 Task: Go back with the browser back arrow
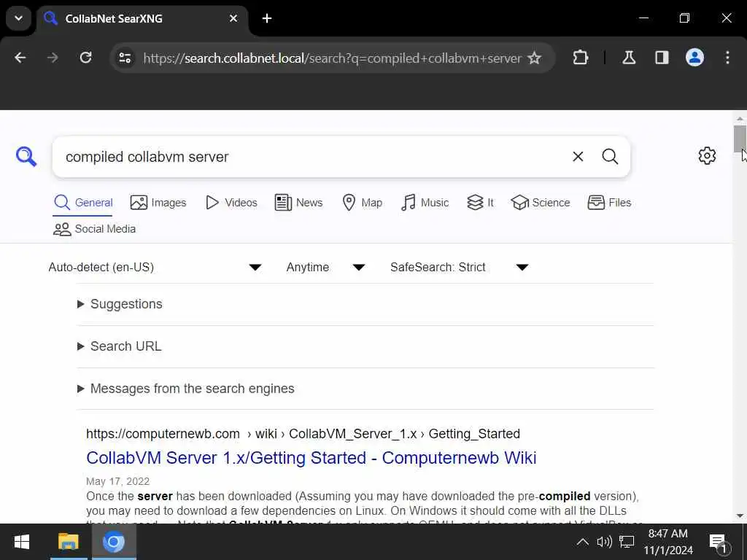click(x=20, y=58)
